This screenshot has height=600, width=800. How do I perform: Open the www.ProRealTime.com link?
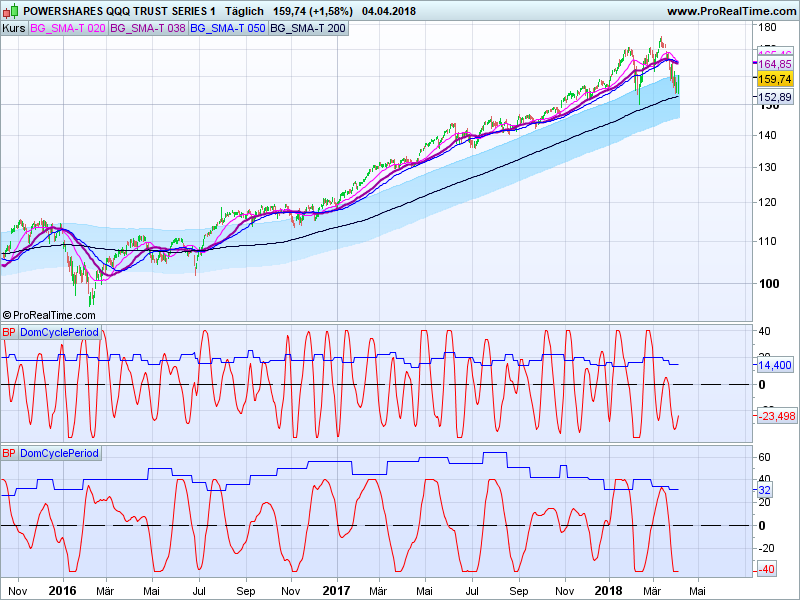(x=732, y=11)
